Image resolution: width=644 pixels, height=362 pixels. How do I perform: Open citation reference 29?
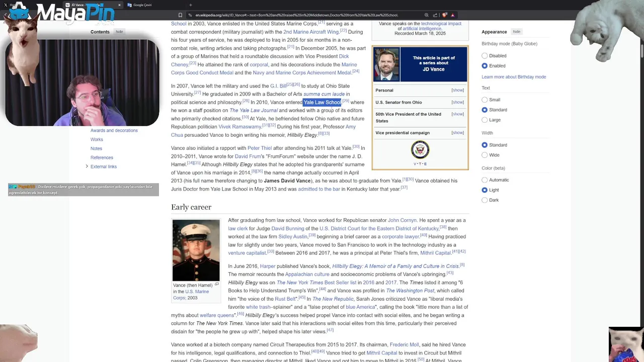[346, 101]
